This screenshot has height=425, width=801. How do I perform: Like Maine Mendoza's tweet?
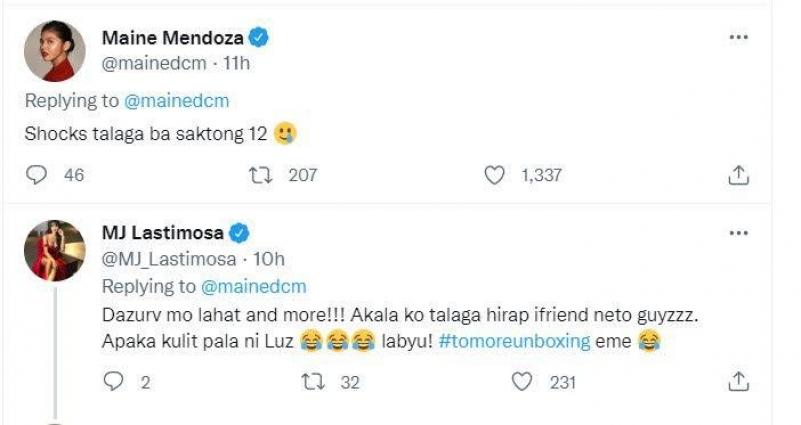pyautogui.click(x=493, y=175)
